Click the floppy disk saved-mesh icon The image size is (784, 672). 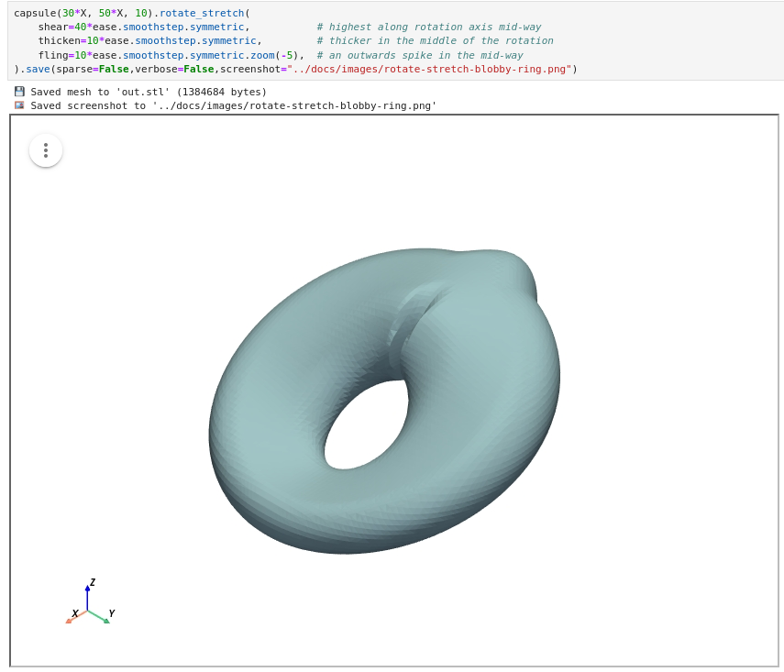pos(19,92)
